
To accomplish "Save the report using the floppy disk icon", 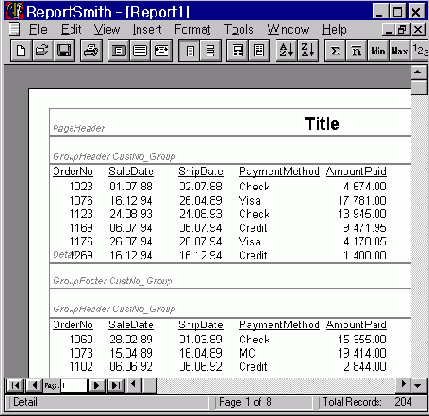I will point(64,51).
